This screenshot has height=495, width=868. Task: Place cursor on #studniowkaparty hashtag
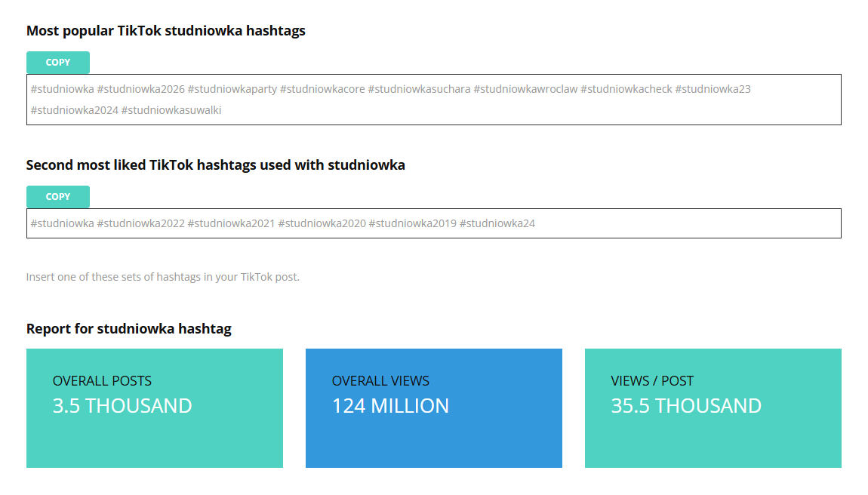(232, 89)
